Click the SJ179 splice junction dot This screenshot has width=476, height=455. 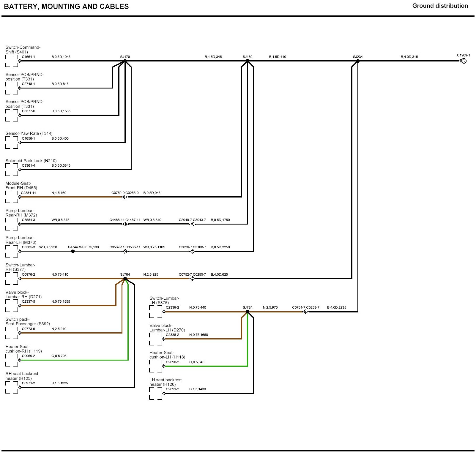tap(125, 61)
